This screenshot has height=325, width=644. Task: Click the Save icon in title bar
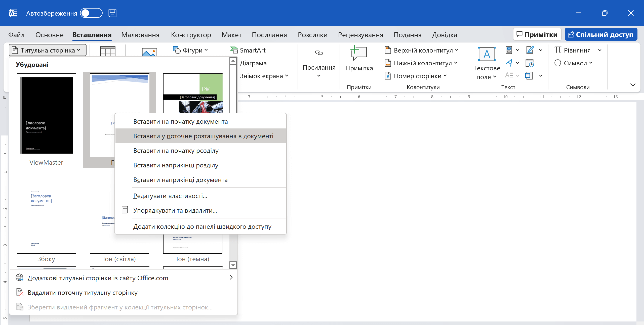tap(112, 13)
